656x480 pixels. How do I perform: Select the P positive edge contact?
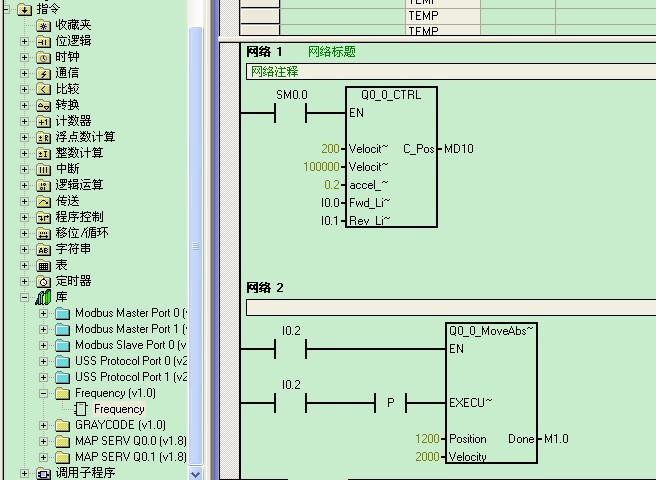tap(391, 403)
